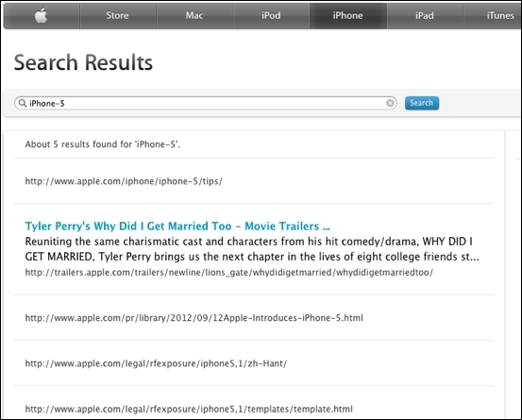The width and height of the screenshot is (522, 420).
Task: Select the iPhone tab
Action: [x=348, y=16]
